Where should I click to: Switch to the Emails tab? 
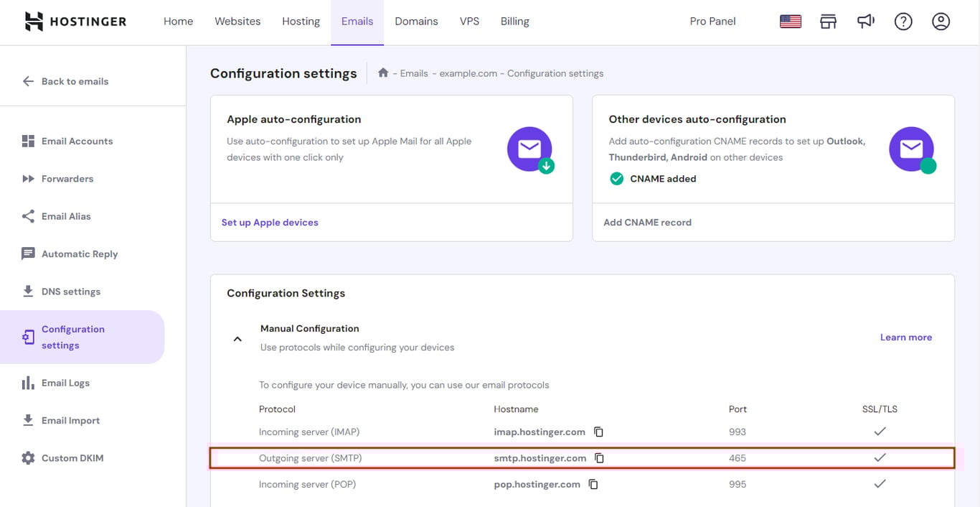[x=357, y=22]
